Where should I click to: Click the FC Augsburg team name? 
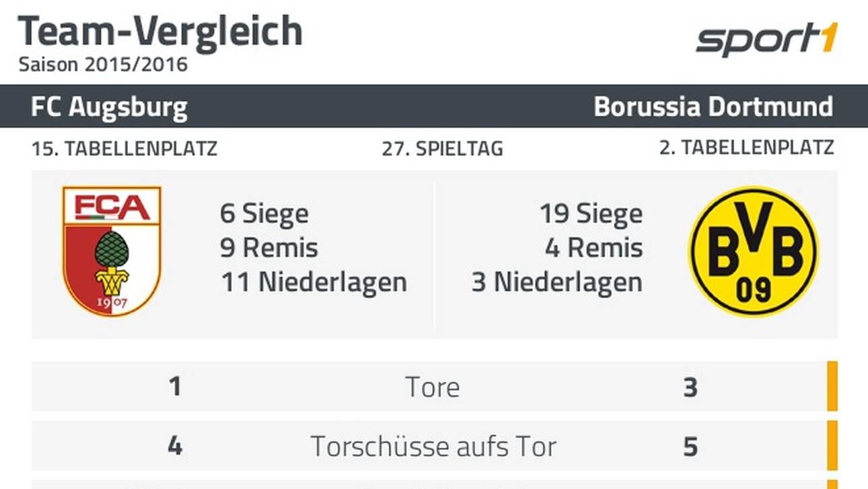tap(109, 106)
